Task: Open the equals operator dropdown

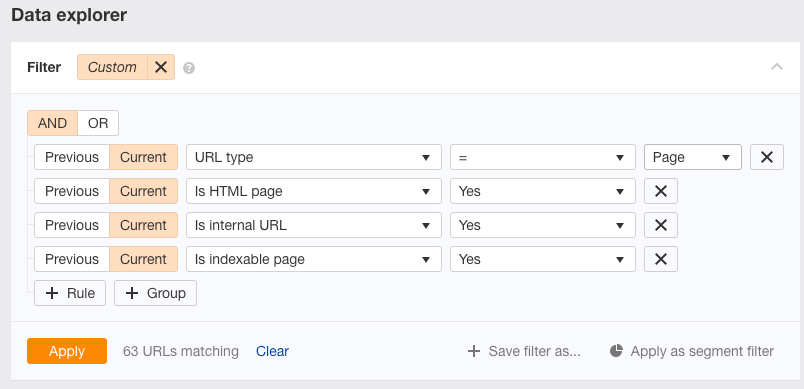Action: (543, 157)
